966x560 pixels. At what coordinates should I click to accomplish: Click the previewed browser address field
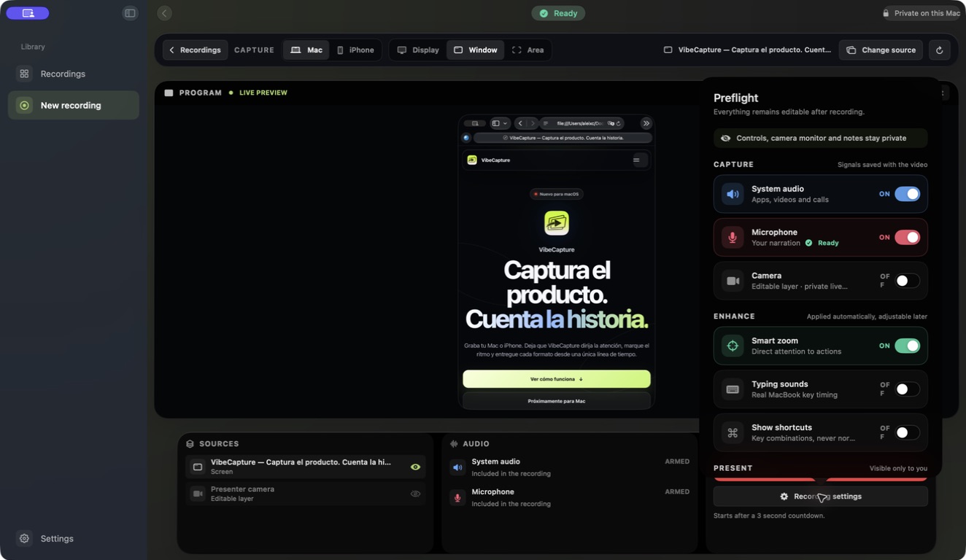click(x=582, y=123)
